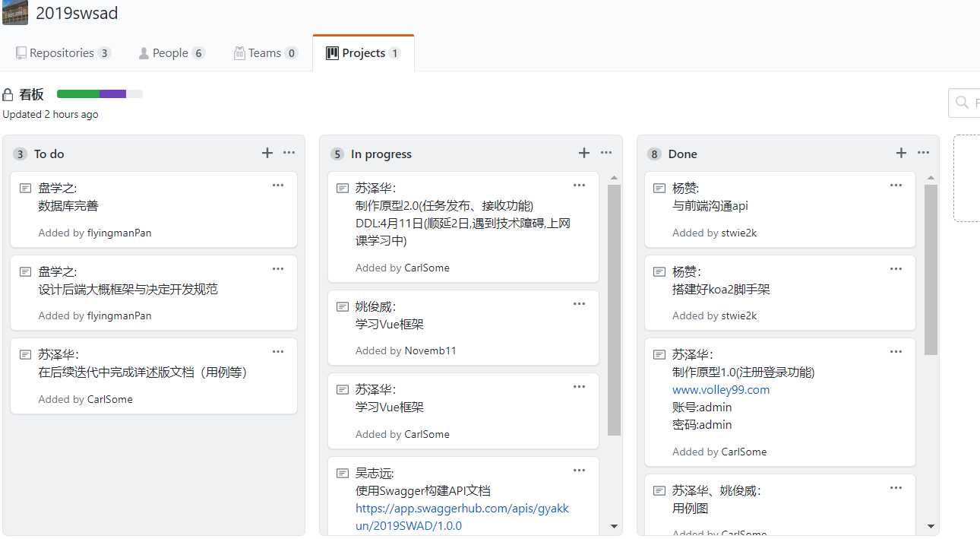Switch to the Repositories tab
The width and height of the screenshot is (980, 539).
[63, 53]
